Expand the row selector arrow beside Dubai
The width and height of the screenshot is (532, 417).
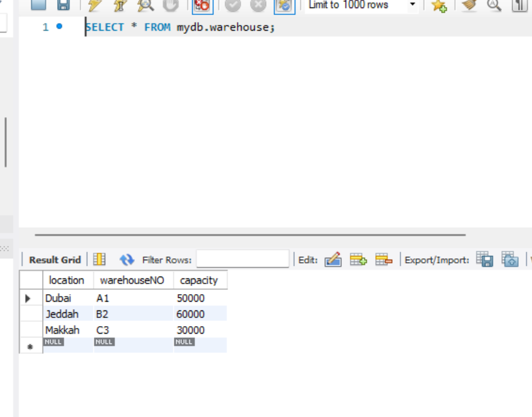pyautogui.click(x=28, y=298)
